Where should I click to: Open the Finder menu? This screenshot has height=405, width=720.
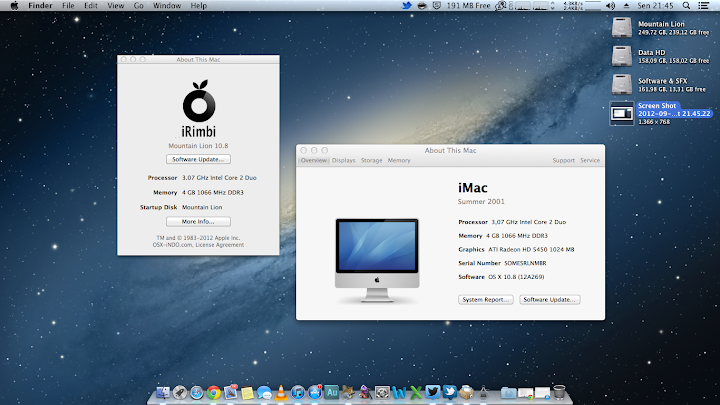pyautogui.click(x=40, y=6)
